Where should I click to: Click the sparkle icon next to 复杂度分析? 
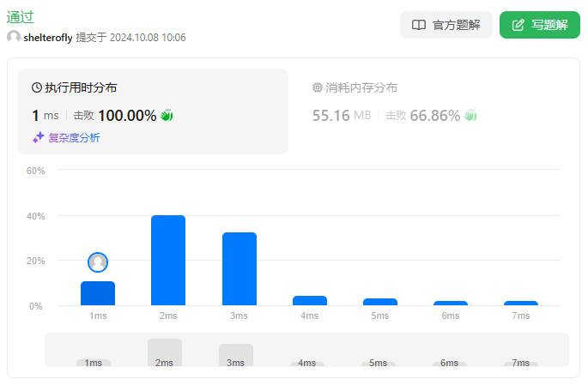coord(38,137)
